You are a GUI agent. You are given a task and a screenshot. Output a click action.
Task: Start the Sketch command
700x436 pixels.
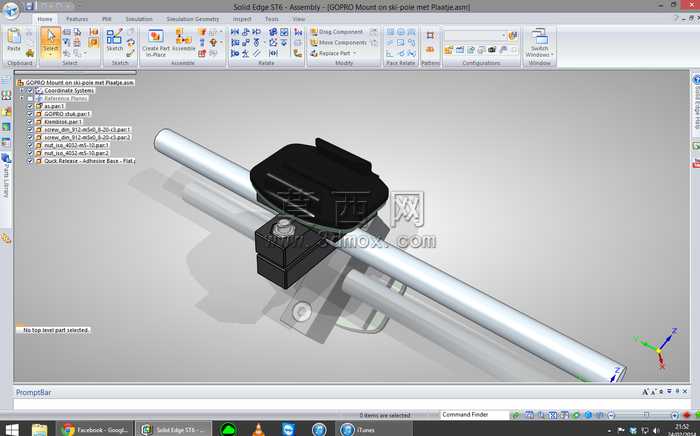click(x=114, y=40)
